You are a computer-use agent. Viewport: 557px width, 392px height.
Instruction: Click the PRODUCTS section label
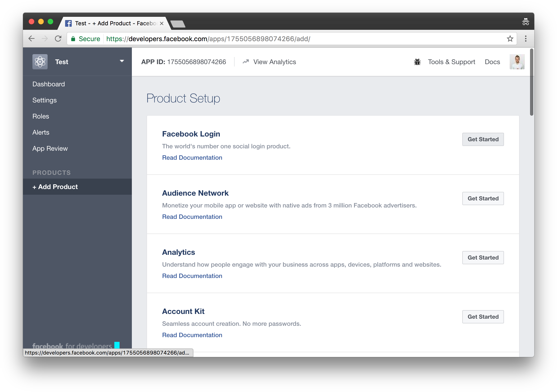pyautogui.click(x=51, y=173)
